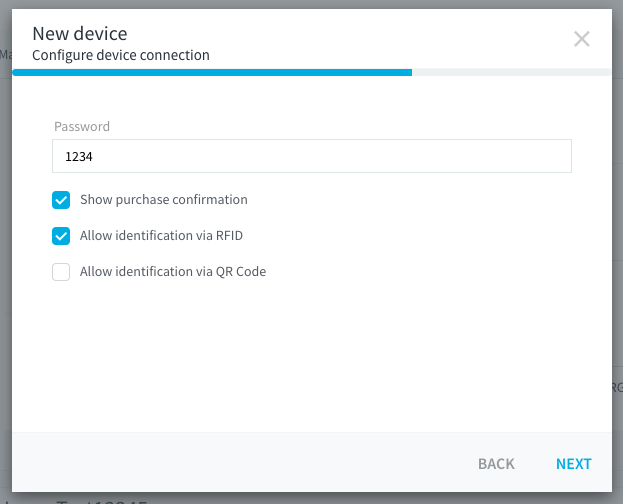Go to previous step with BACK
Screen dimensions: 623x504
(496, 464)
